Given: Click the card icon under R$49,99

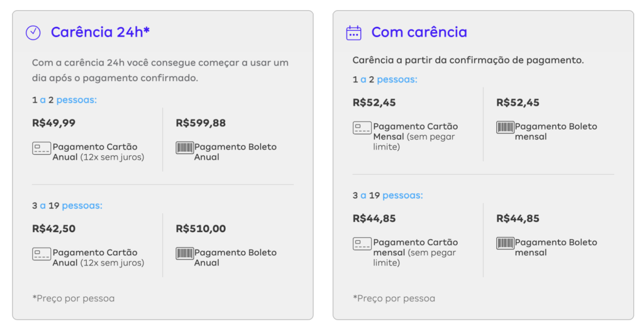Looking at the screenshot, I should click(42, 148).
